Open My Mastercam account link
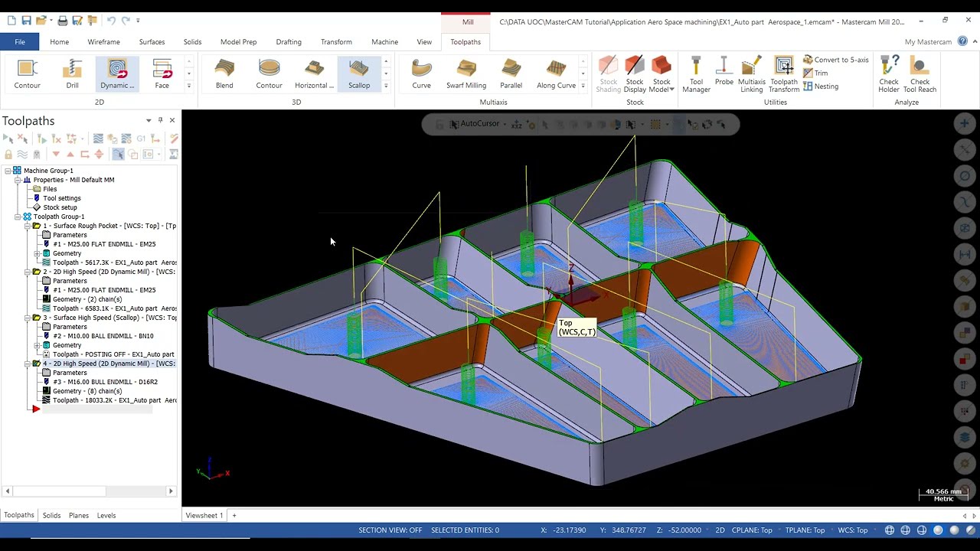This screenshot has height=551, width=980. click(x=928, y=42)
